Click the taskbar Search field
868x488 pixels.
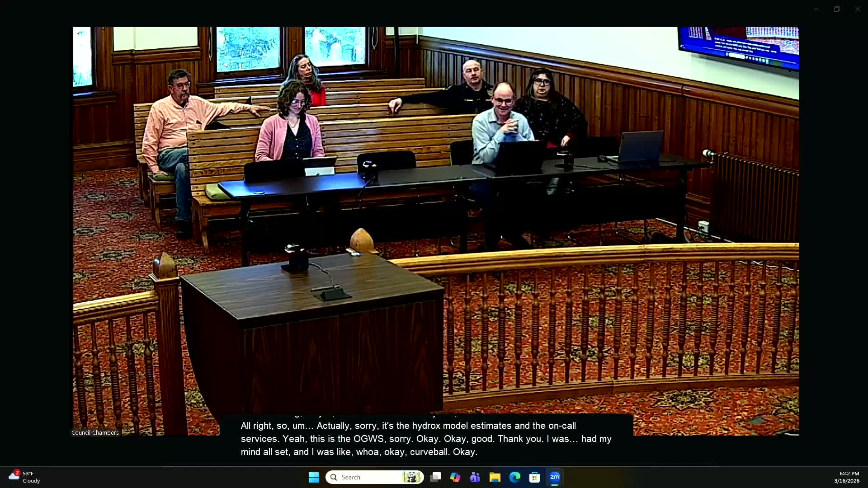(366, 477)
